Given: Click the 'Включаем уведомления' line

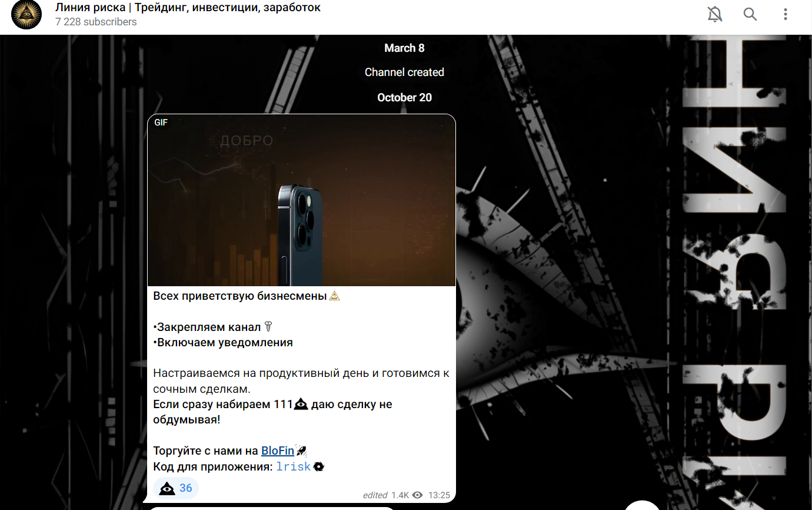Looking at the screenshot, I should [223, 343].
